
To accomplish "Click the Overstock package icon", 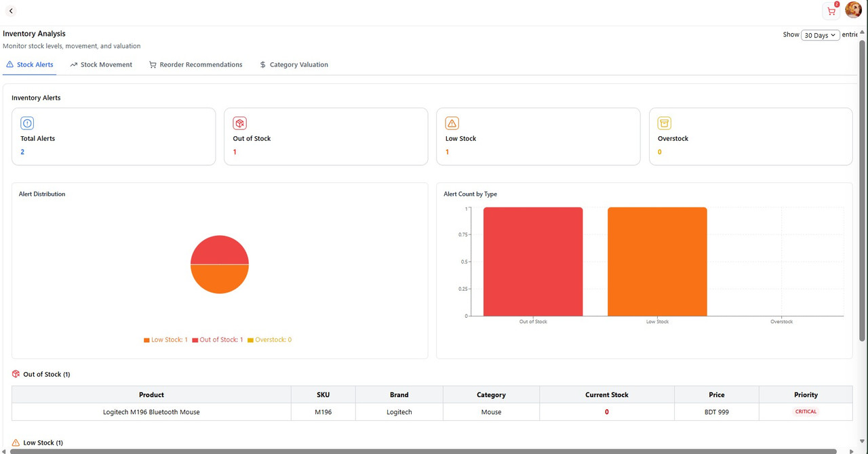I will coord(665,123).
